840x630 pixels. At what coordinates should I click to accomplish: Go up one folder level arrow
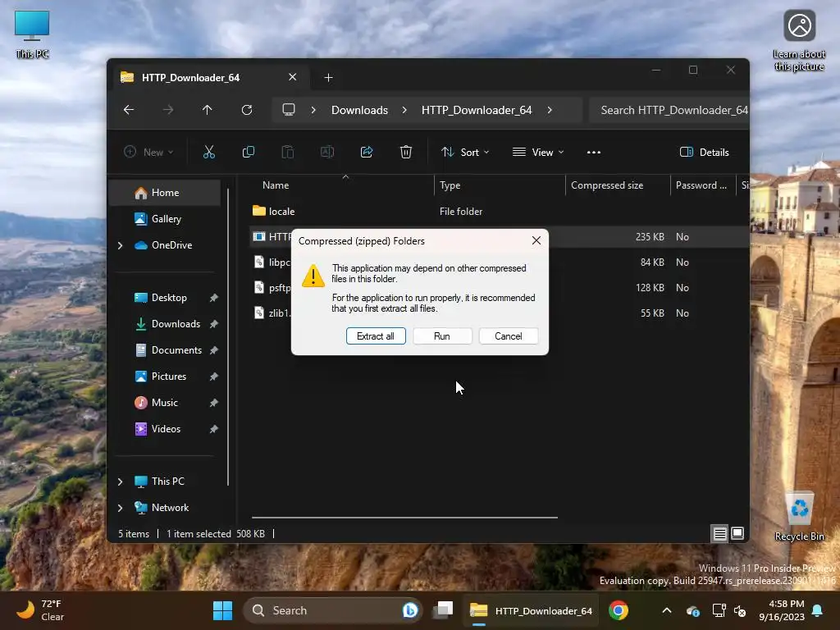coord(208,110)
